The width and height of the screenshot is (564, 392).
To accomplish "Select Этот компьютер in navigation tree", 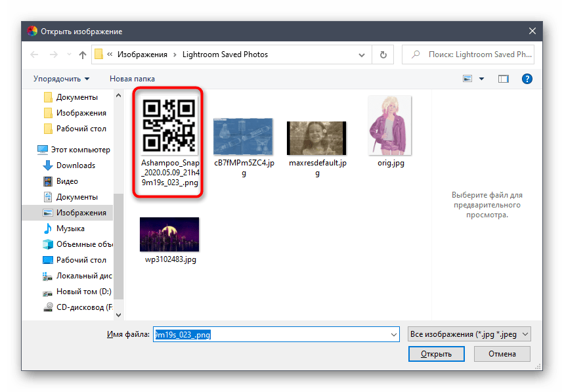I will click(x=80, y=150).
